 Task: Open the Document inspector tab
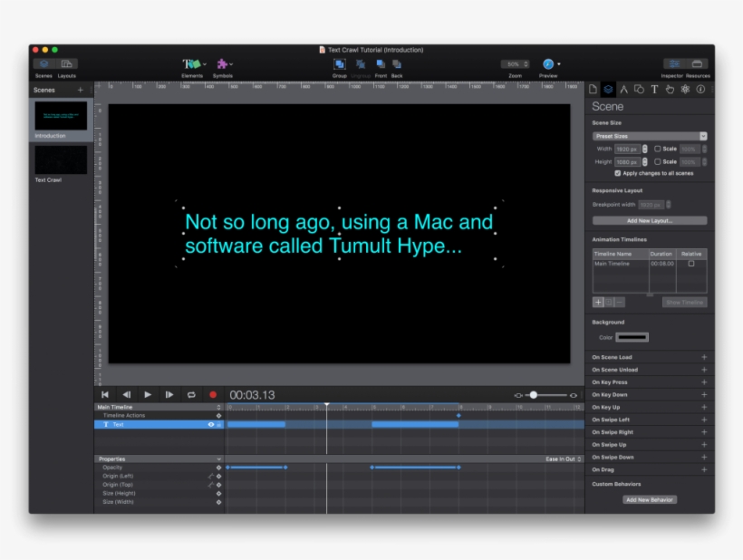tap(593, 89)
